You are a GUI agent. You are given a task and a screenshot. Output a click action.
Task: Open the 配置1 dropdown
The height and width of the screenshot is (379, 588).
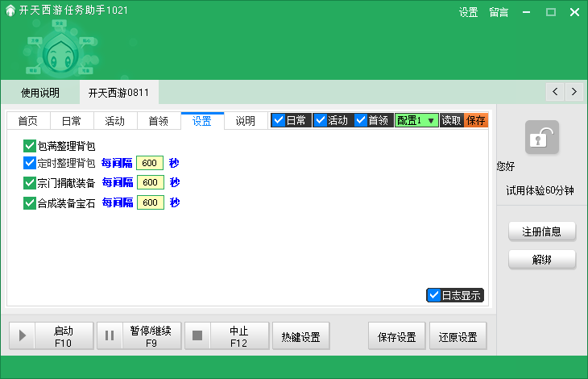[x=416, y=120]
